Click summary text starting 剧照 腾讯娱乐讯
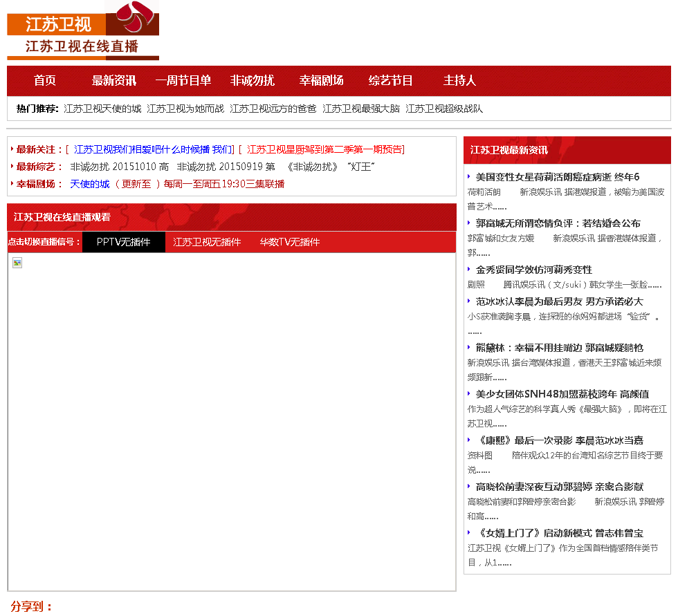678x616 pixels. click(x=565, y=285)
